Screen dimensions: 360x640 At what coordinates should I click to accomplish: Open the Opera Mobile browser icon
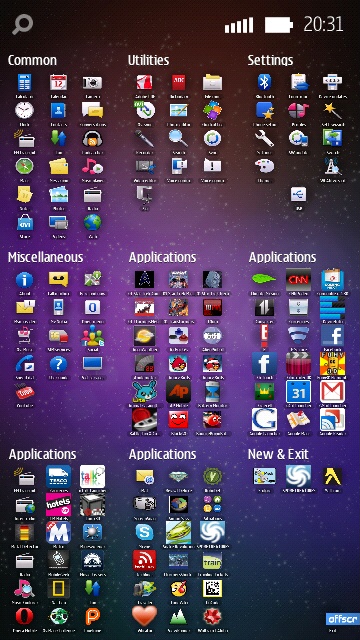[24, 616]
